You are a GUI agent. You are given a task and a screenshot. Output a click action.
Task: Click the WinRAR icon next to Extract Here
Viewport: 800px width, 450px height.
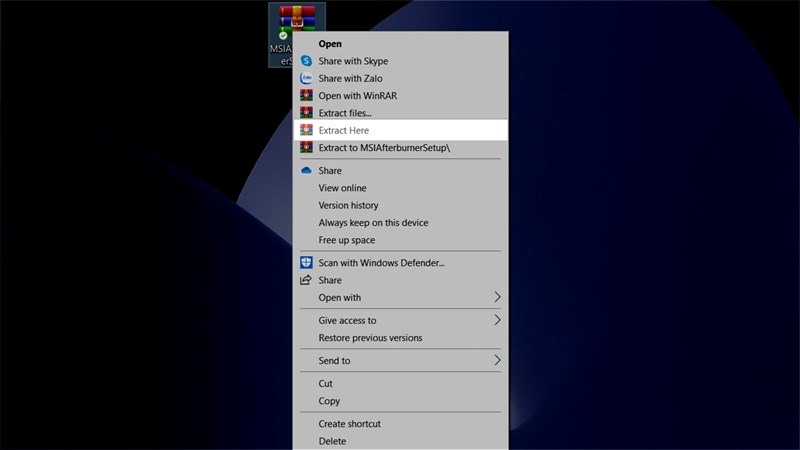[x=306, y=130]
